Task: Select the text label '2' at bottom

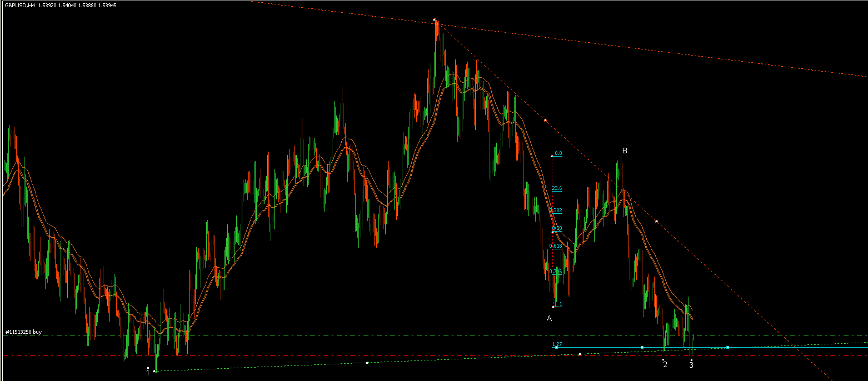Action: click(665, 365)
